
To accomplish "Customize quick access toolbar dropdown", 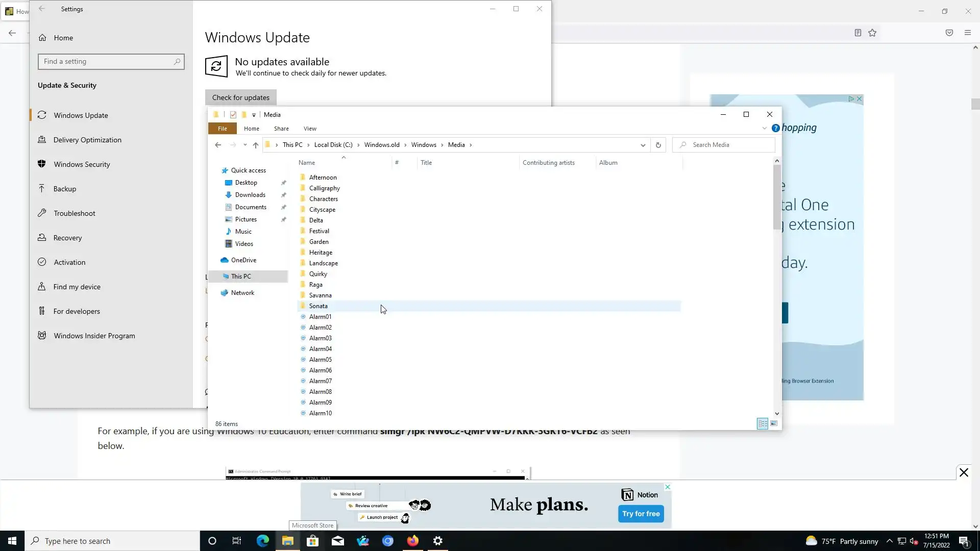I will pyautogui.click(x=254, y=115).
